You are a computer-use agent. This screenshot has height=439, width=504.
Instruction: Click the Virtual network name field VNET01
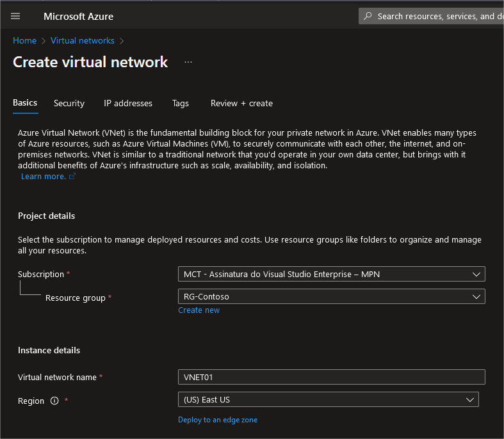pos(331,377)
